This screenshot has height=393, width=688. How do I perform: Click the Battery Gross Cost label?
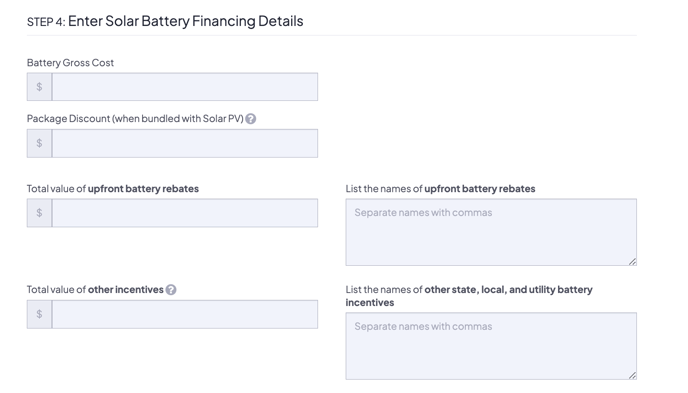tap(70, 63)
